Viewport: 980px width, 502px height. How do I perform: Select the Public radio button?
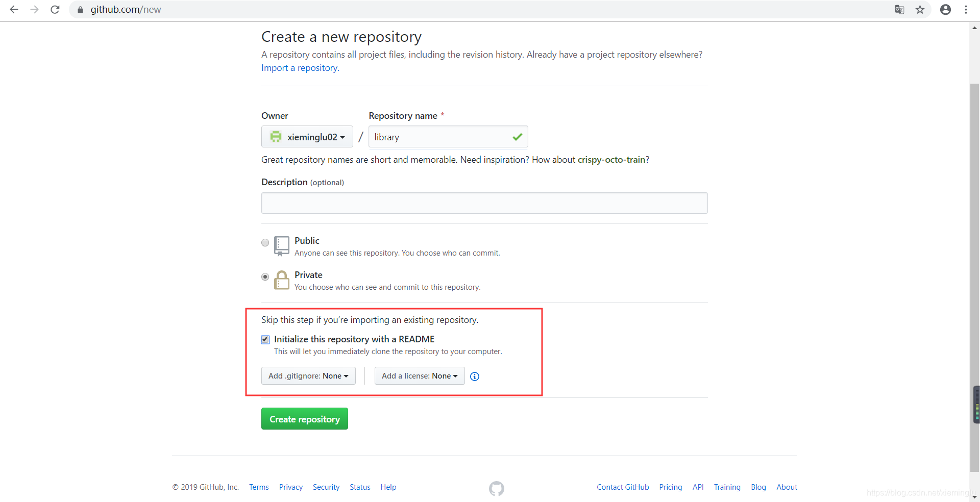pyautogui.click(x=265, y=242)
